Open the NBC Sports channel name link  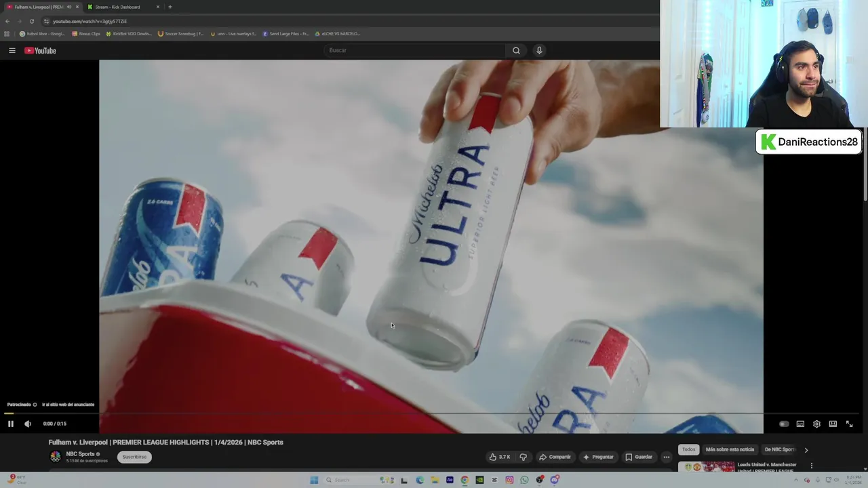click(80, 454)
